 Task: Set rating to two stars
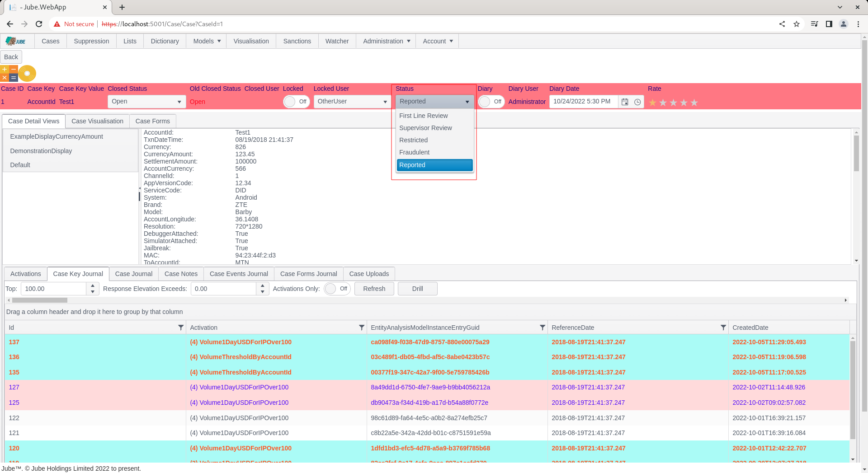663,103
